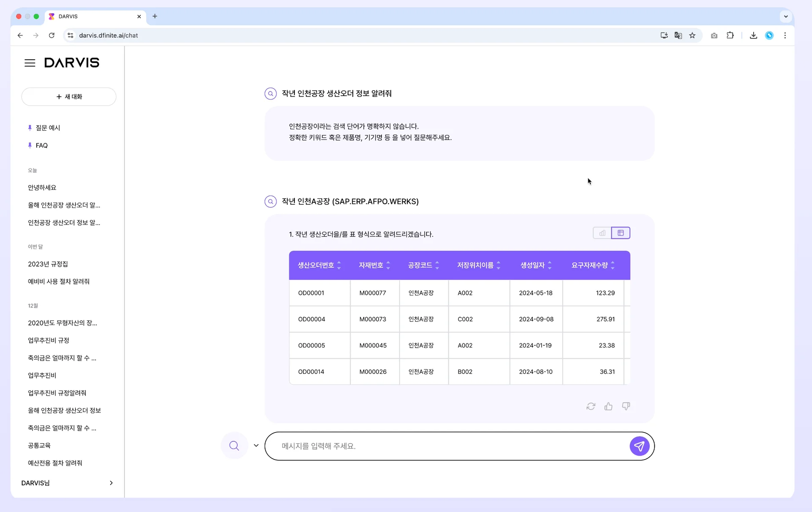The width and height of the screenshot is (812, 512).
Task: Open the FAQ pinned item
Action: pos(41,146)
